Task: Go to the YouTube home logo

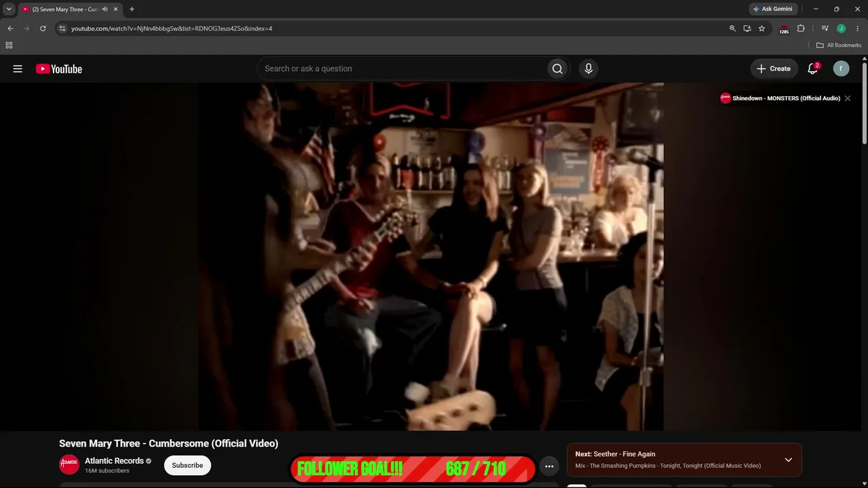Action: coord(59,68)
